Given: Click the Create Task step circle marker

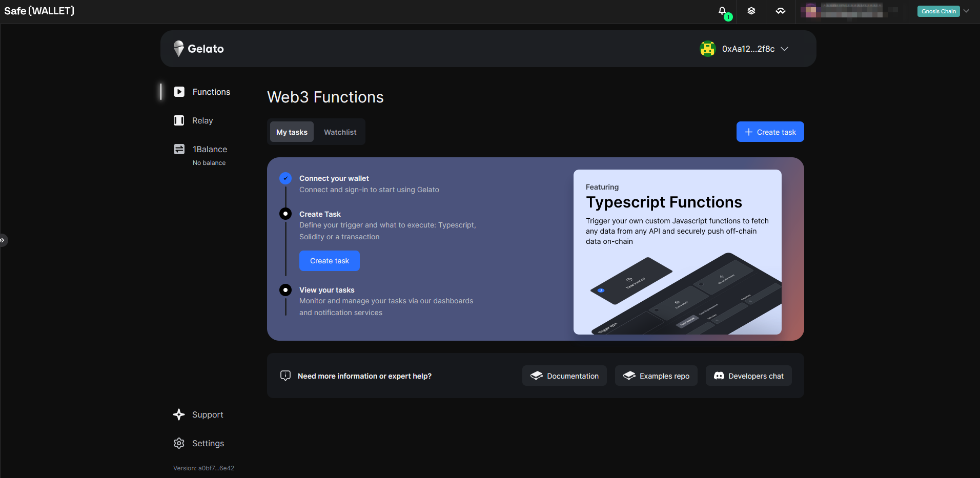Looking at the screenshot, I should pyautogui.click(x=285, y=214).
